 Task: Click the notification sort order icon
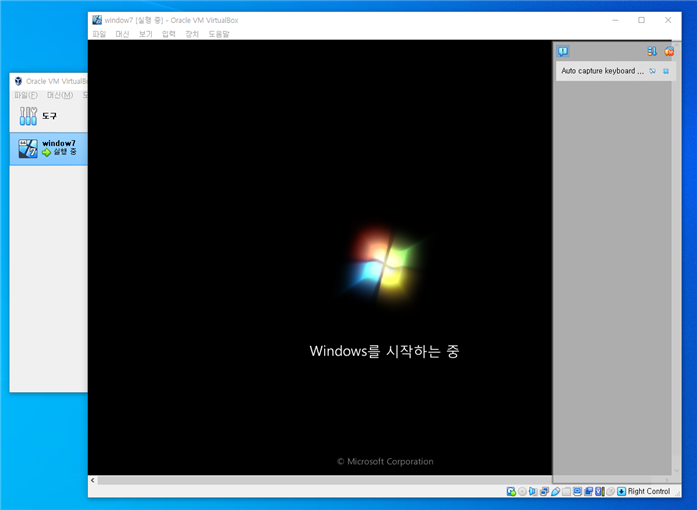tap(652, 51)
